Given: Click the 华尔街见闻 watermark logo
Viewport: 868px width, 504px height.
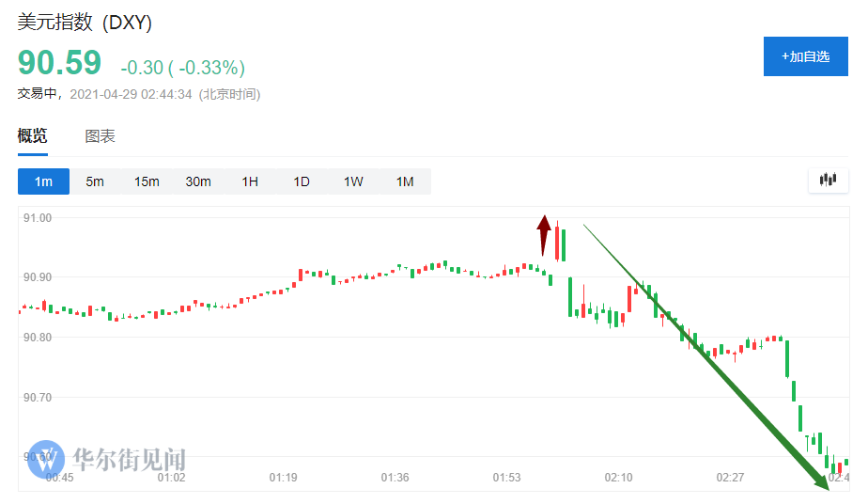Looking at the screenshot, I should click(106, 460).
